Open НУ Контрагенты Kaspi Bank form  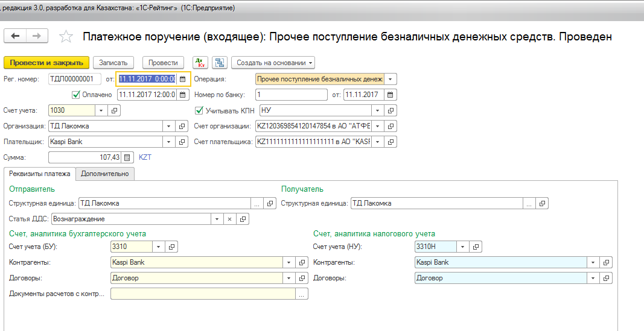[x=606, y=262]
